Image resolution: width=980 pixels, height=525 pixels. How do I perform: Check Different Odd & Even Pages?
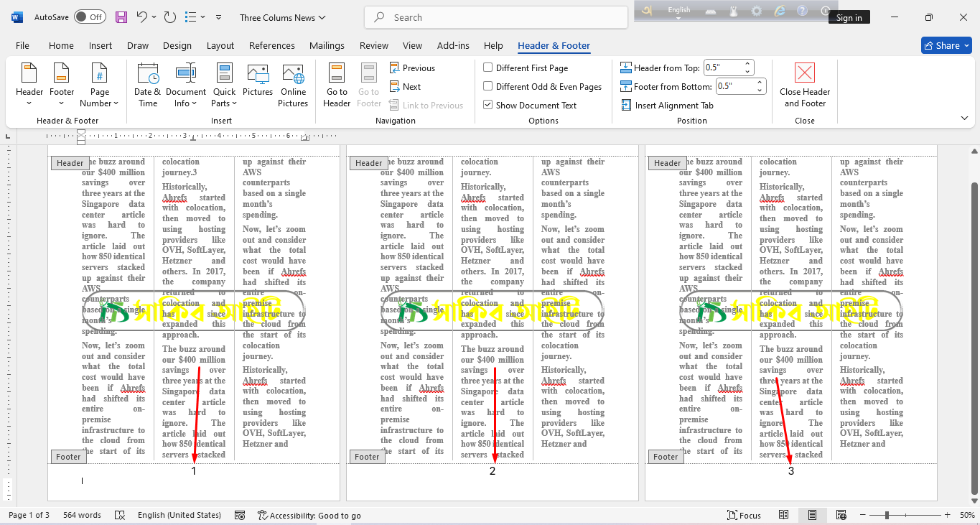coord(488,87)
